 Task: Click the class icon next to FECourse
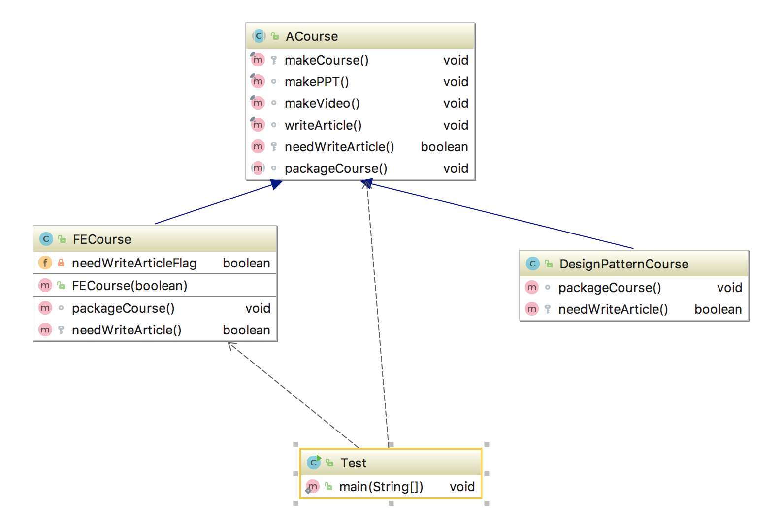46,239
